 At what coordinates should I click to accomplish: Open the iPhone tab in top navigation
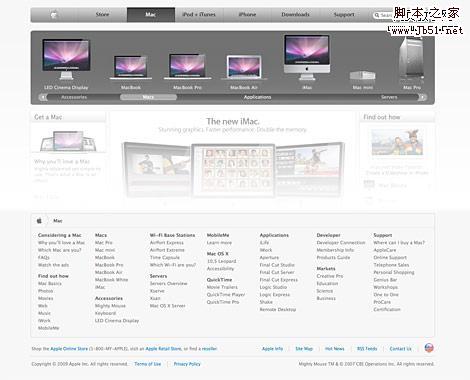[x=247, y=15]
